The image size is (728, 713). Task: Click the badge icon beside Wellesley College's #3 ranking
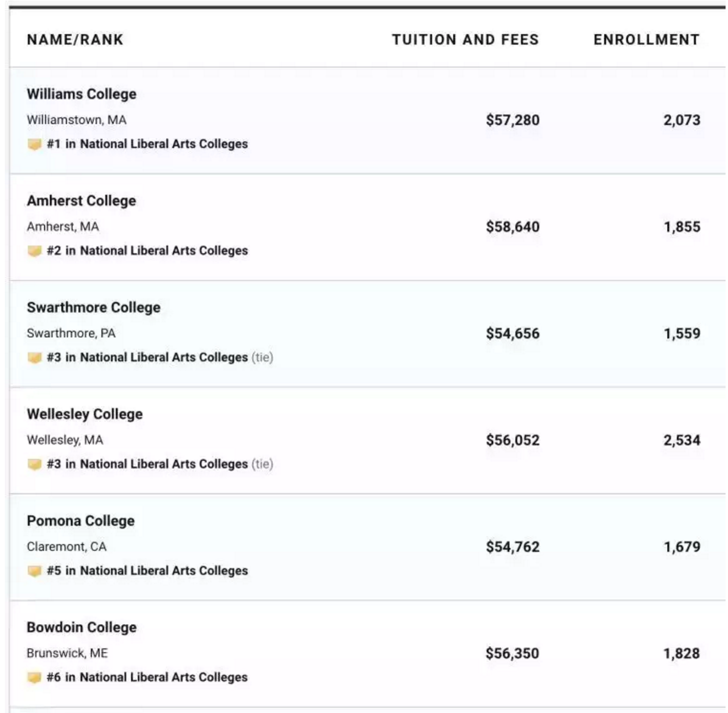click(x=34, y=465)
